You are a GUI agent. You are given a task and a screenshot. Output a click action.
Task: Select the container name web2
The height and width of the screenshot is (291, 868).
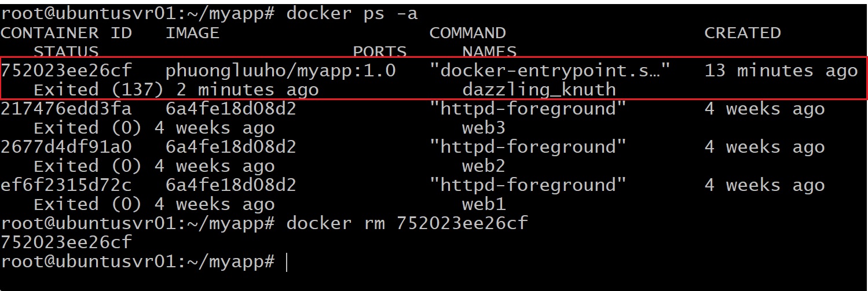484,166
